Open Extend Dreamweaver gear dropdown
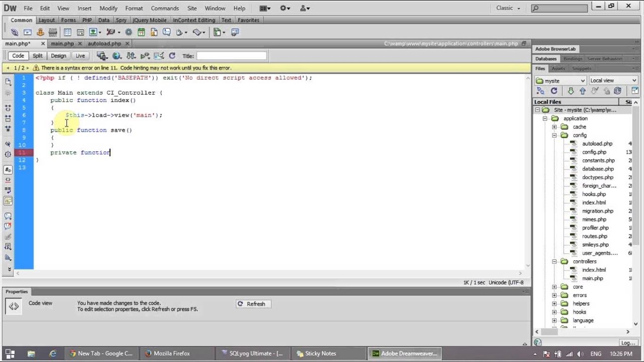644x362 pixels. pyautogui.click(x=285, y=8)
